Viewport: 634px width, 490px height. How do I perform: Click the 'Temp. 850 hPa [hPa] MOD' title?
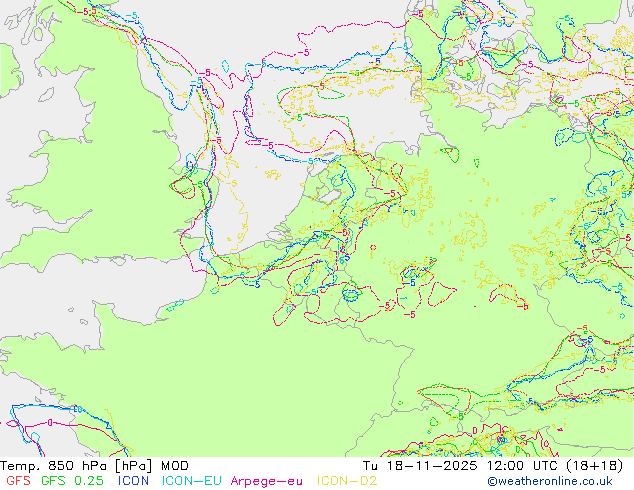tap(94, 466)
